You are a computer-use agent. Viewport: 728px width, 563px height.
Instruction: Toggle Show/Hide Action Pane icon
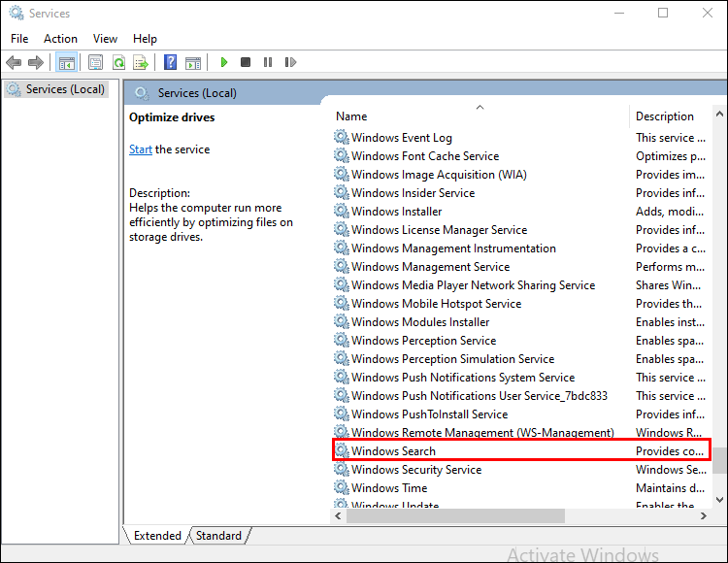pos(193,62)
